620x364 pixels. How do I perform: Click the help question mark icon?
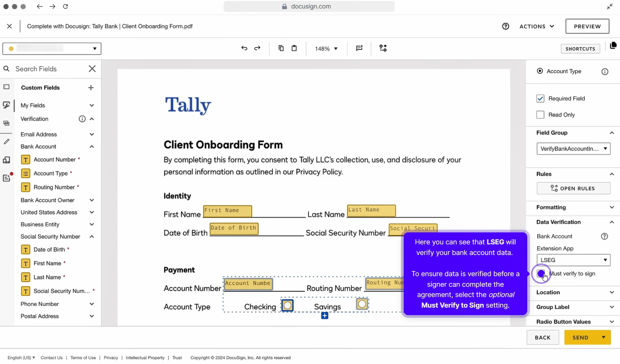505,26
